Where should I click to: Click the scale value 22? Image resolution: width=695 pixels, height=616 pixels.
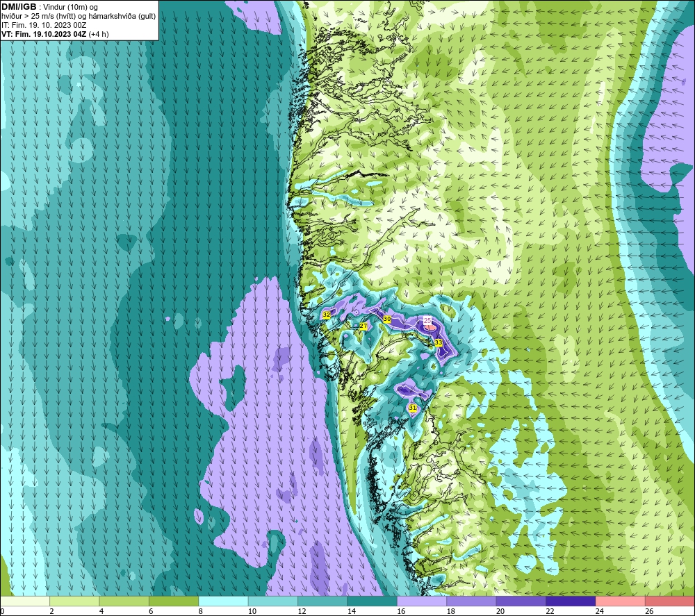pyautogui.click(x=550, y=611)
